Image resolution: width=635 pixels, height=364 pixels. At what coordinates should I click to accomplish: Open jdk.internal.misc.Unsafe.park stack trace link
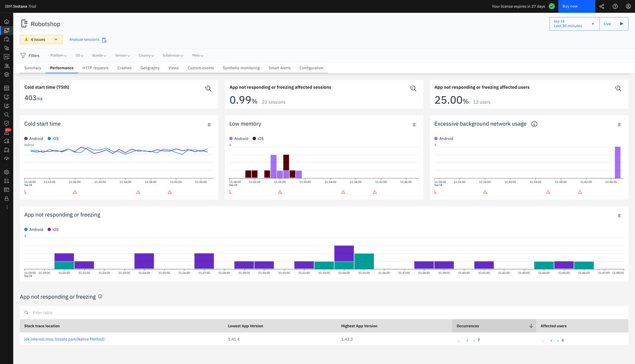point(64,339)
